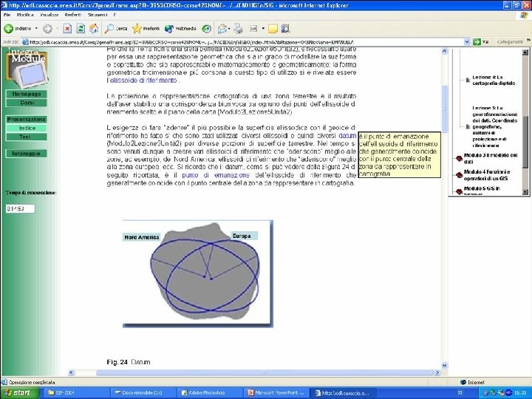Image resolution: width=532 pixels, height=399 pixels.
Task: Click the Tempo di connessione time field
Action: [x=21, y=208]
